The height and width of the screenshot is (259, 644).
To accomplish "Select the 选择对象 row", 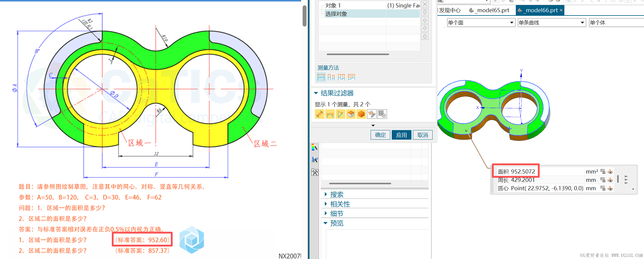I will (x=369, y=14).
